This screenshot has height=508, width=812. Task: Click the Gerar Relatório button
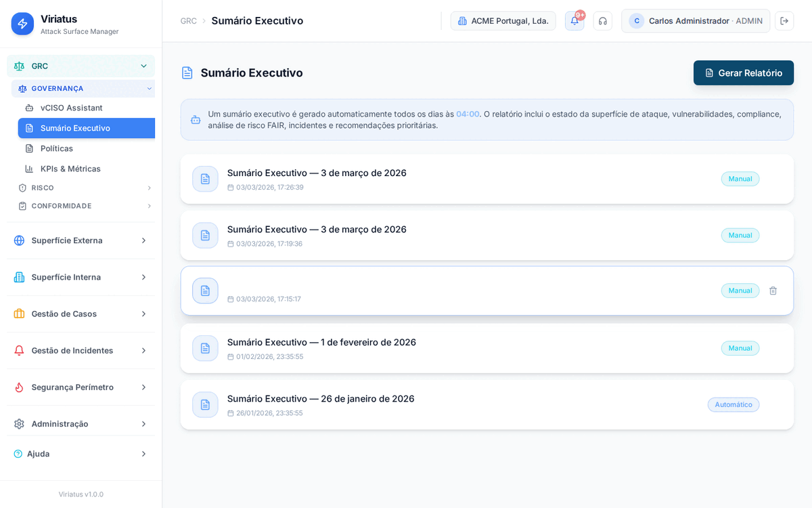point(743,72)
